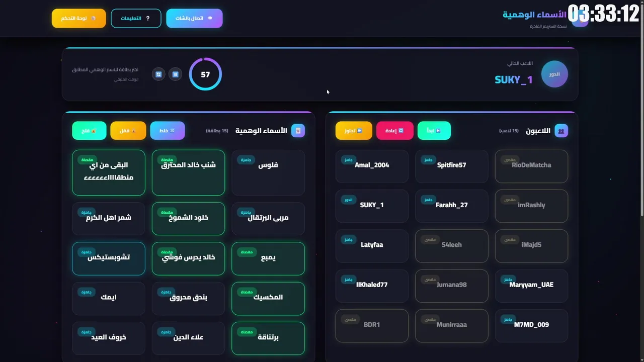This screenshot has height=362, width=644.
Task: Open the yellow لوحة التحكم control panel button
Action: 79,18
